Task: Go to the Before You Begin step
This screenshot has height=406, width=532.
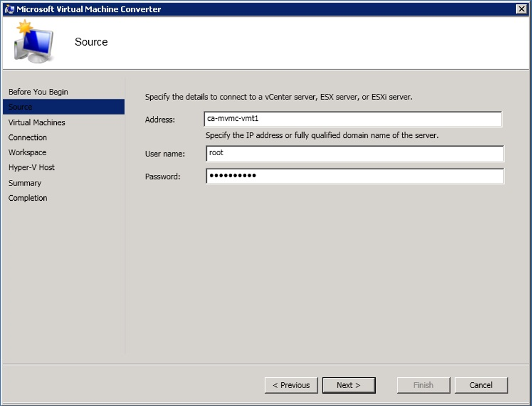Action: point(38,92)
